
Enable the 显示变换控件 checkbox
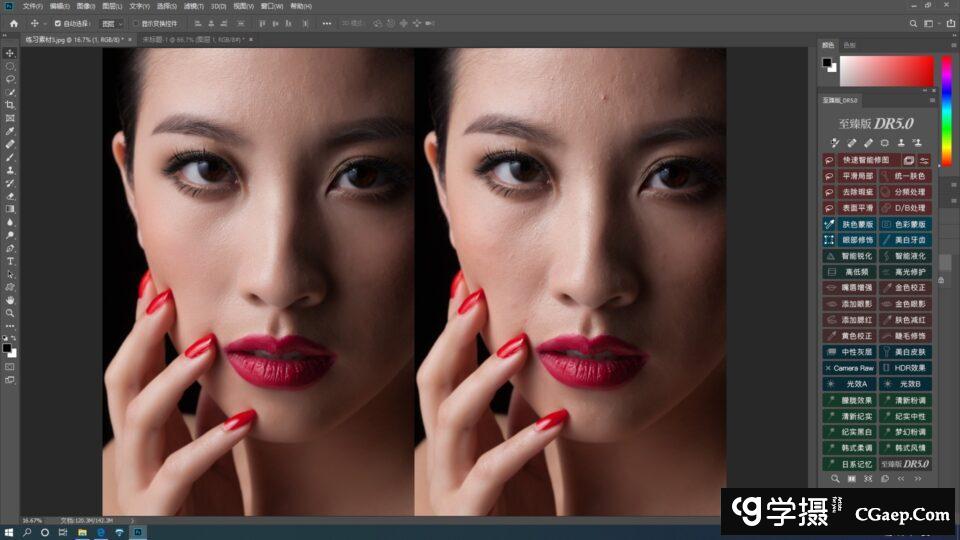136,23
